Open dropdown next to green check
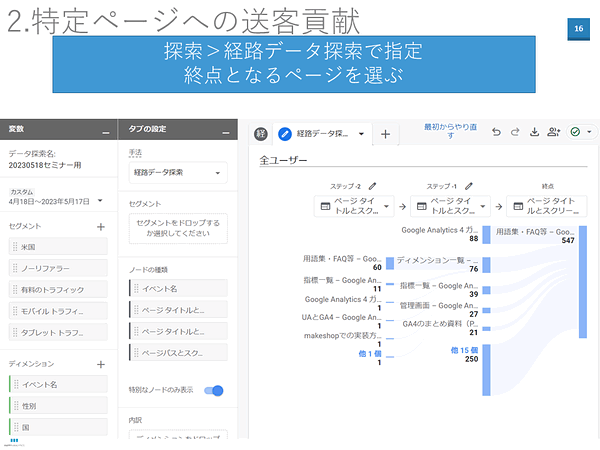 click(589, 132)
